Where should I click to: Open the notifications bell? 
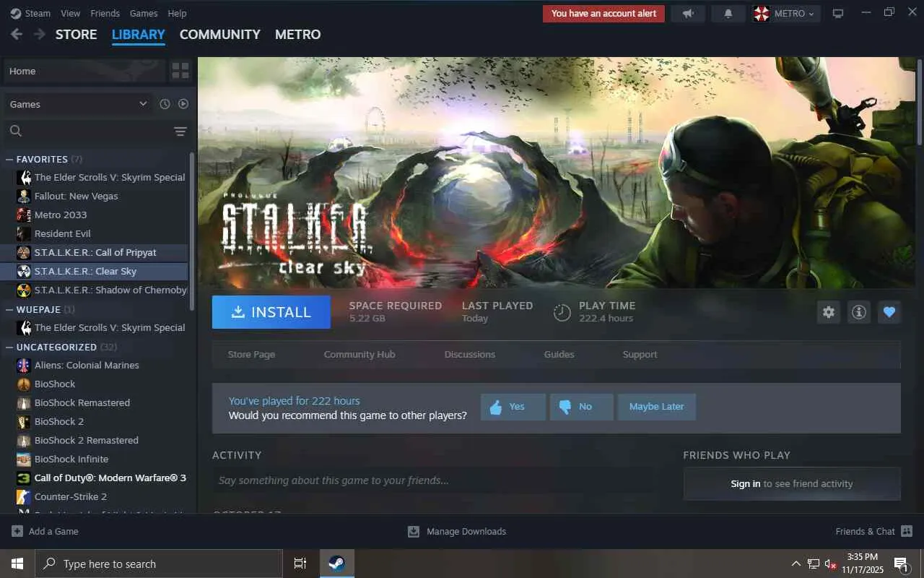pos(728,14)
